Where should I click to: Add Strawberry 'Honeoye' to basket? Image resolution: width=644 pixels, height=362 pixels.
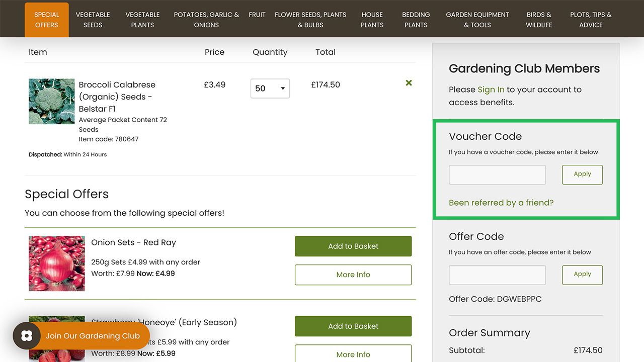point(353,326)
